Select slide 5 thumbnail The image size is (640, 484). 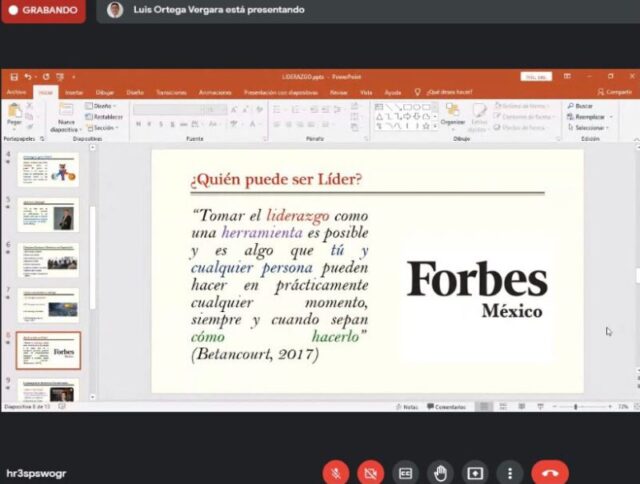coord(48,215)
